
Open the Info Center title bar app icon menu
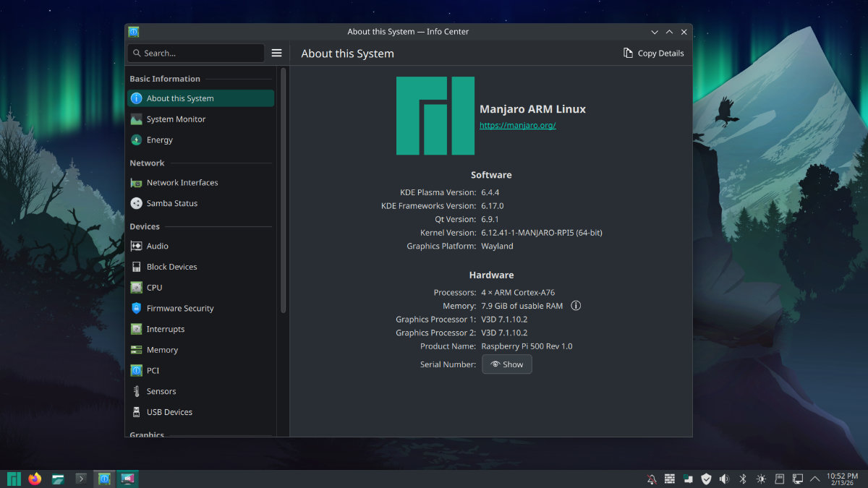click(134, 32)
